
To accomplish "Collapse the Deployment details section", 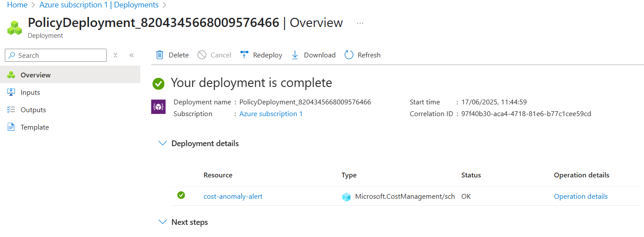I will pos(163,143).
